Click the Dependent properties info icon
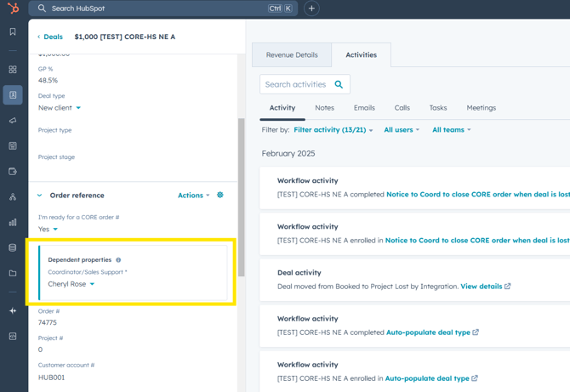 118,260
